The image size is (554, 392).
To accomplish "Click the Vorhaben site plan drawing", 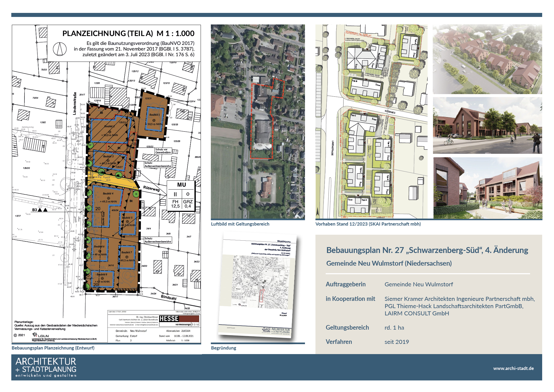I will click(x=371, y=122).
